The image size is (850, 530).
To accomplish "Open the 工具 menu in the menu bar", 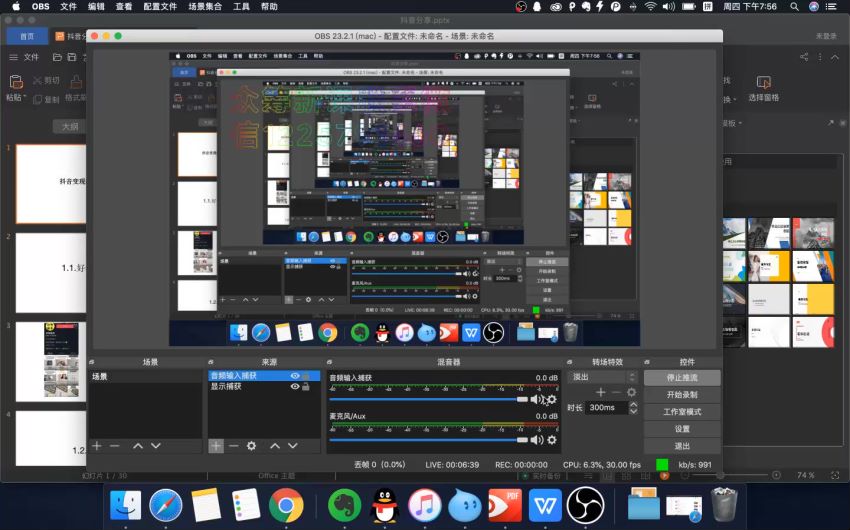I will 241,7.
